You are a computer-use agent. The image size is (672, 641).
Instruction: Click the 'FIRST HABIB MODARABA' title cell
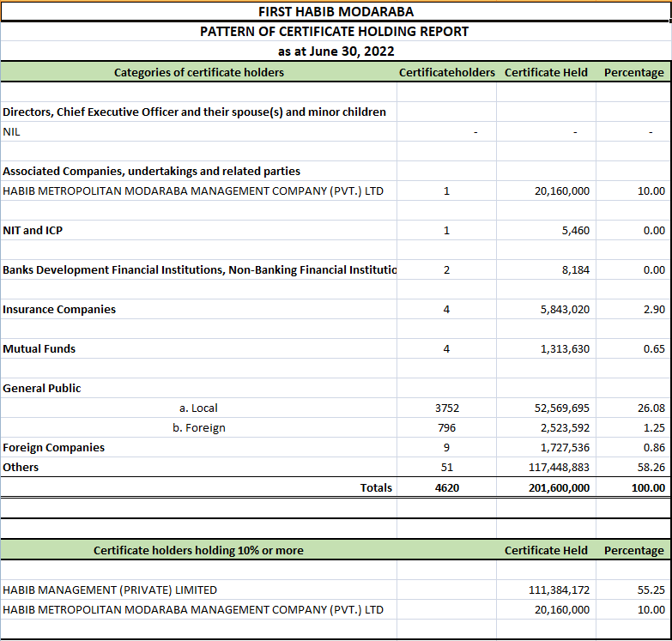[336, 11]
